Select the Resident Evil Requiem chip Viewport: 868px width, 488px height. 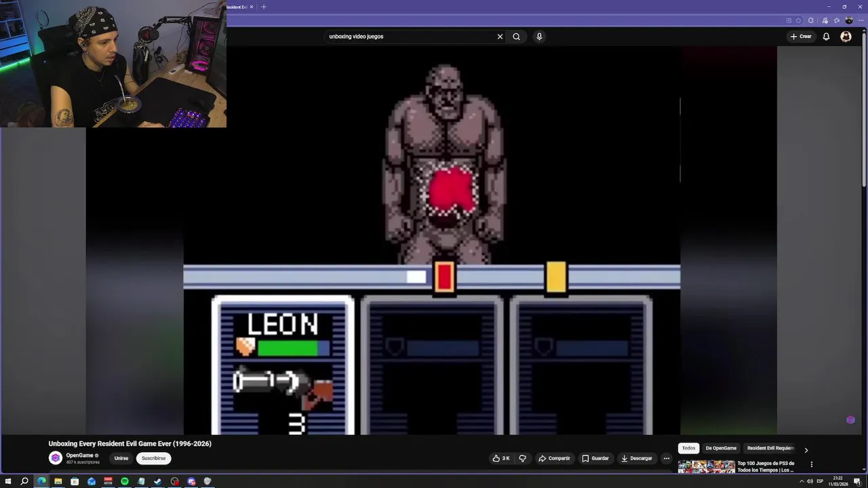coord(770,448)
